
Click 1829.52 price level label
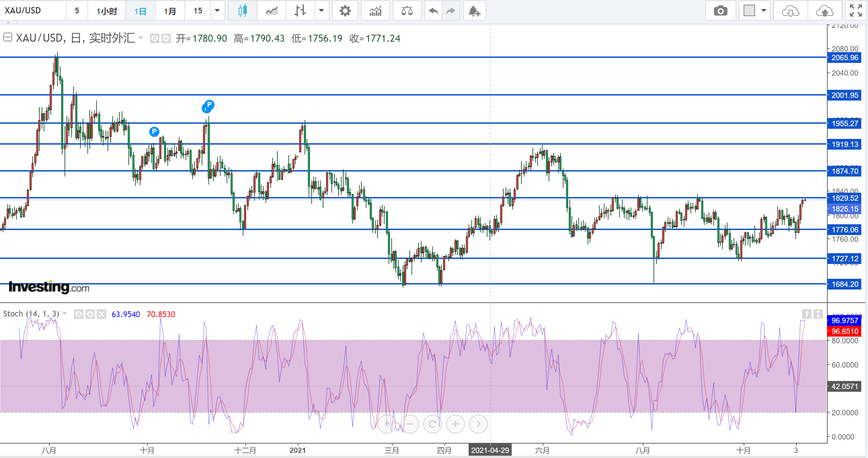point(844,198)
